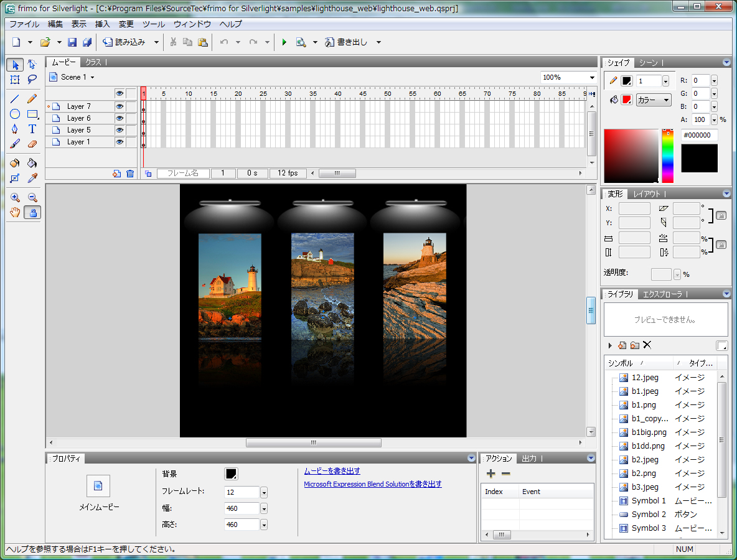Click the ムービーを書き出す link
The height and width of the screenshot is (560, 737).
pyautogui.click(x=332, y=471)
